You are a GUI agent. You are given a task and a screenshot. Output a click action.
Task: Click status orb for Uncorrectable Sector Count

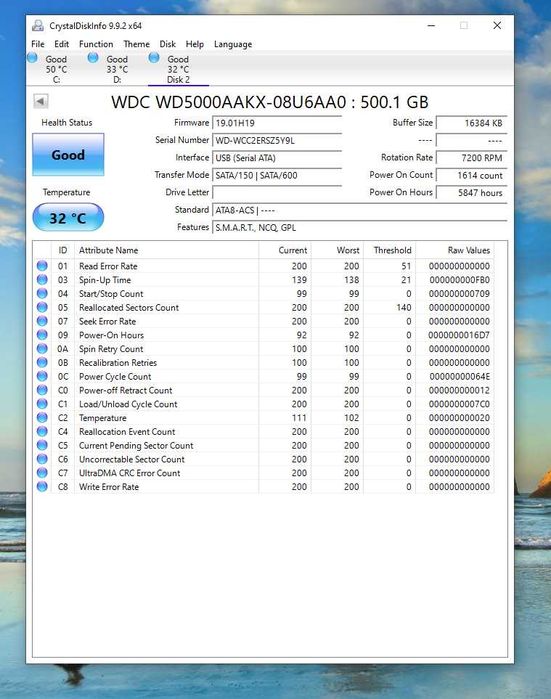pos(42,459)
